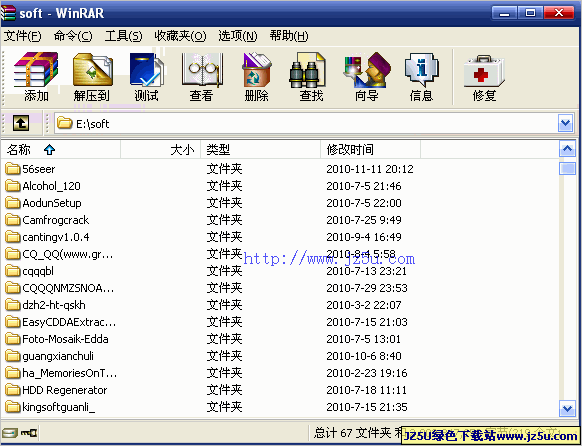Screen dimensions: 582x446
Task: Open the 向导 (Wizard) icon
Action: tap(367, 70)
